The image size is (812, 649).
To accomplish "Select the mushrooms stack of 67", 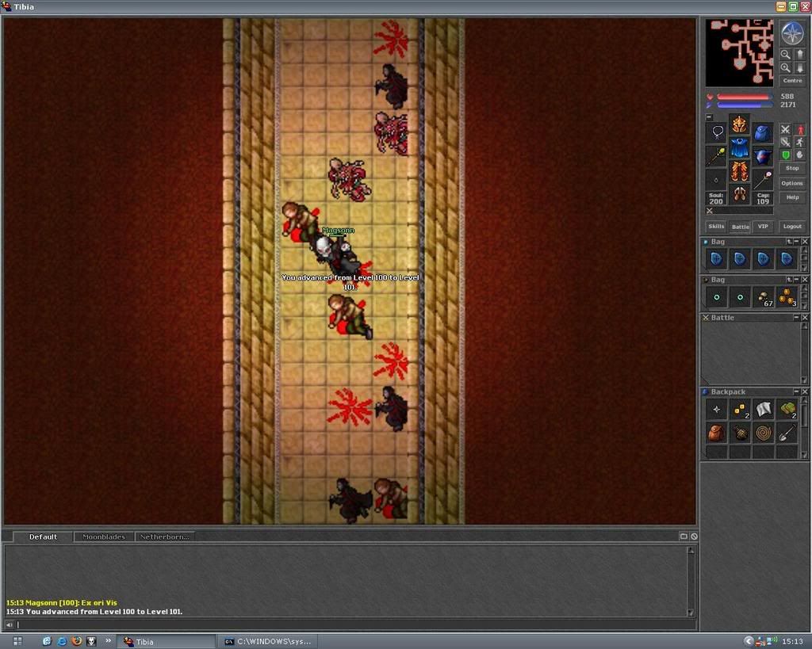I will pos(764,297).
